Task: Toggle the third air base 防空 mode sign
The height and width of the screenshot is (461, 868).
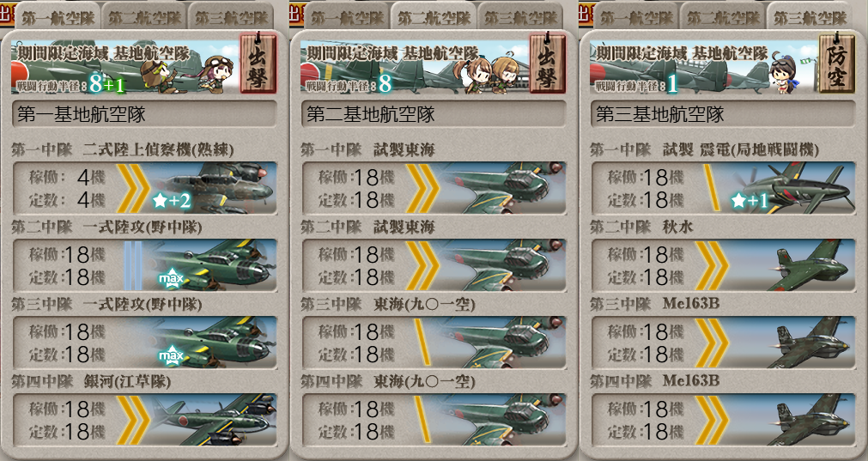Action: 836,63
